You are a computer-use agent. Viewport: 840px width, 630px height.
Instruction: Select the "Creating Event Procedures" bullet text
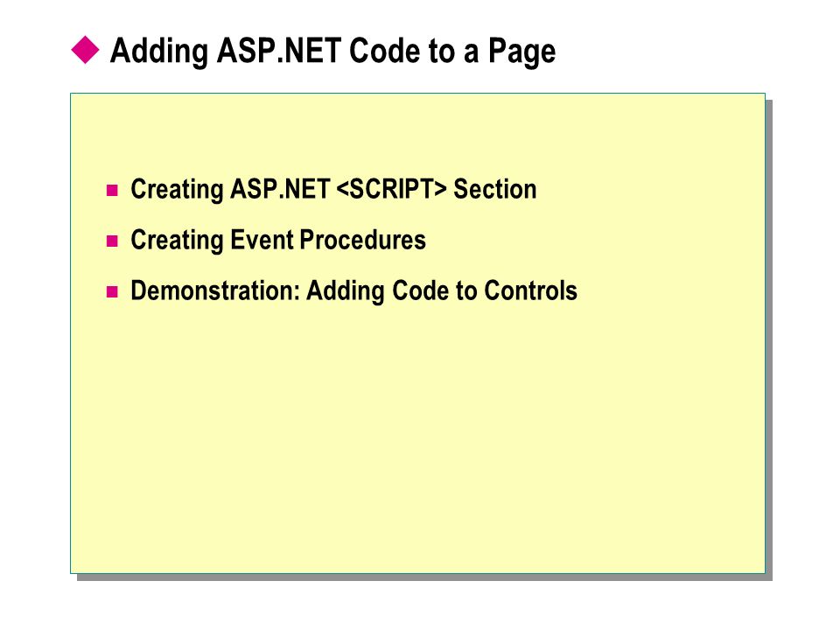coord(278,240)
